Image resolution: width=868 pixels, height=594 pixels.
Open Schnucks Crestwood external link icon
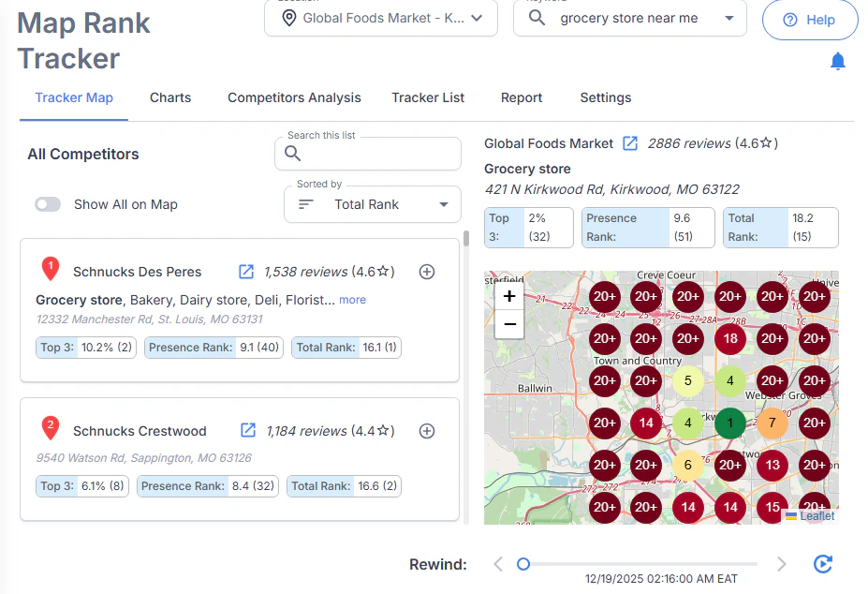coord(248,431)
